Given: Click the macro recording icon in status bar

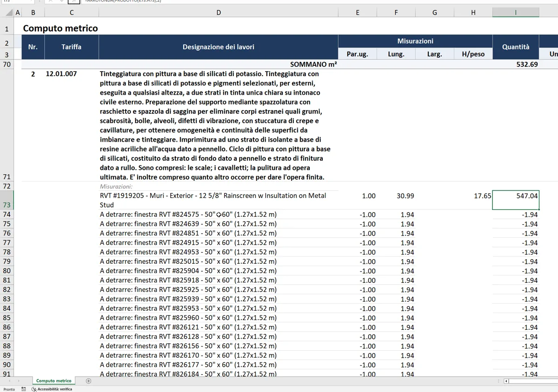Looking at the screenshot, I should click(x=23, y=389).
